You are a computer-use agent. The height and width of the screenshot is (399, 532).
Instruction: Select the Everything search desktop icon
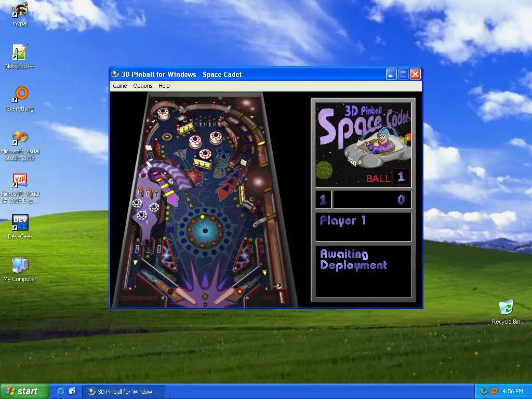20,99
